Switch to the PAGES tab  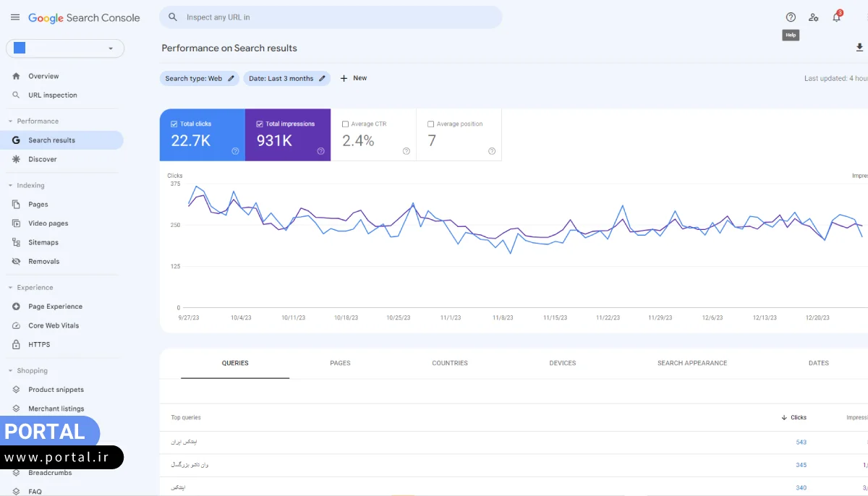point(340,363)
